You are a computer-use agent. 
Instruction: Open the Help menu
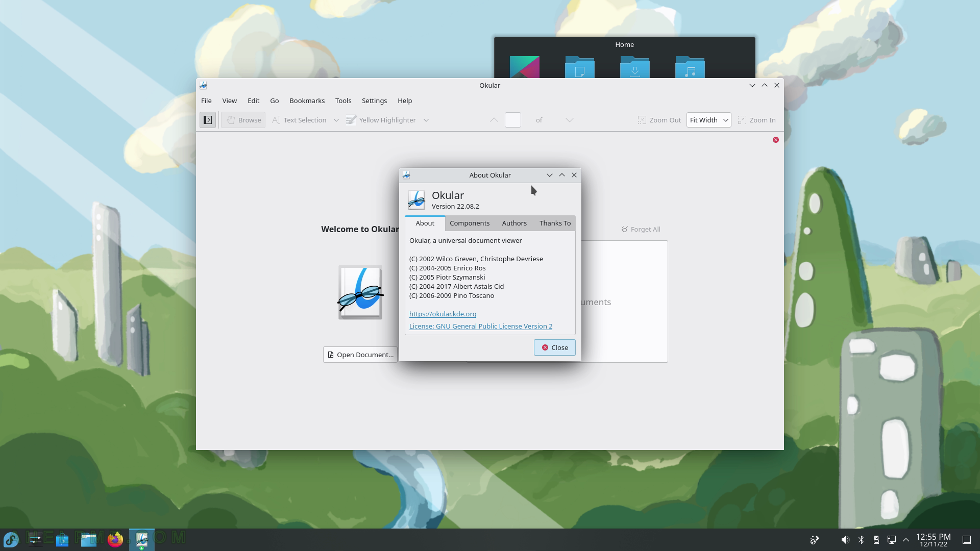click(405, 101)
